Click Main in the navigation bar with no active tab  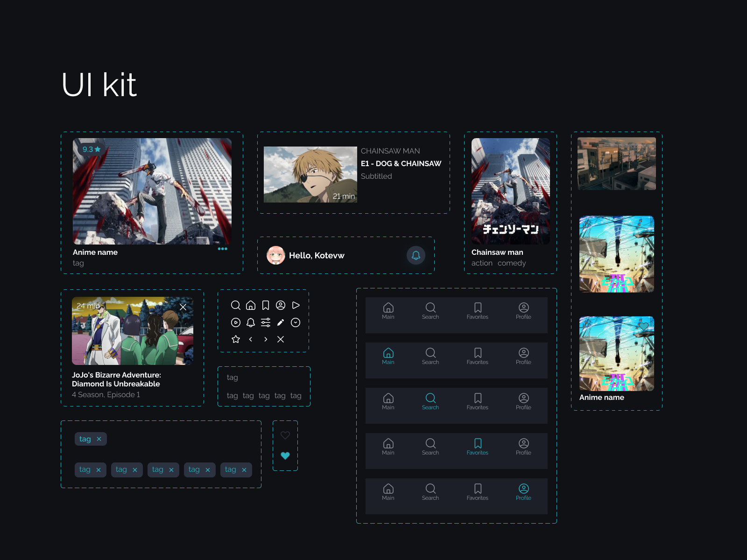pyautogui.click(x=388, y=311)
